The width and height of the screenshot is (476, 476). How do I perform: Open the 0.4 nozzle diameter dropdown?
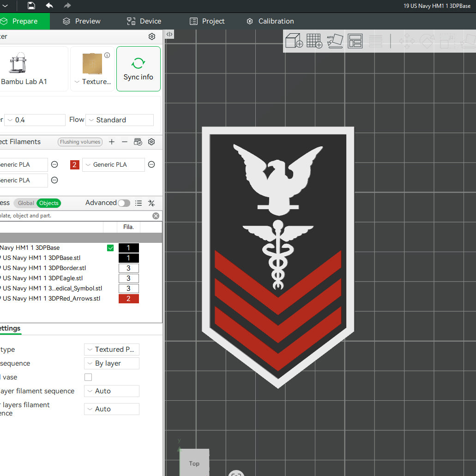pos(35,120)
